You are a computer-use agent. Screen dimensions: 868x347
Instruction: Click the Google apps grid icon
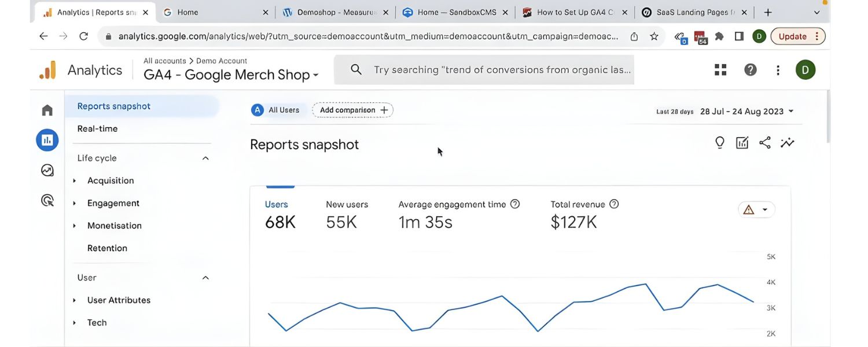(720, 69)
